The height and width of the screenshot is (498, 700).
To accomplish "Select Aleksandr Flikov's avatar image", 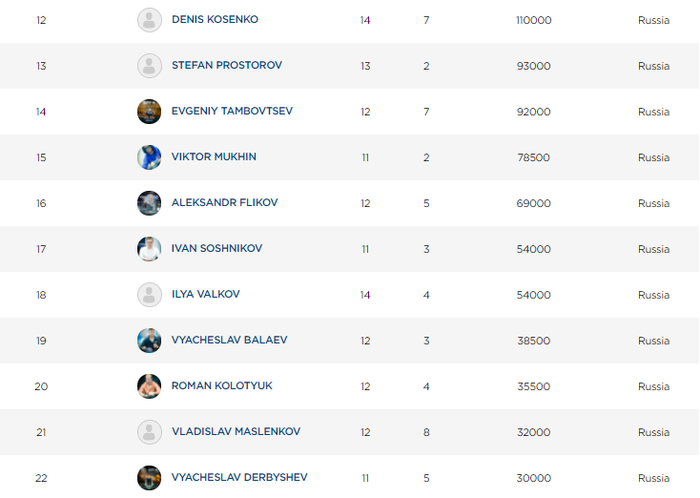I will (x=149, y=203).
